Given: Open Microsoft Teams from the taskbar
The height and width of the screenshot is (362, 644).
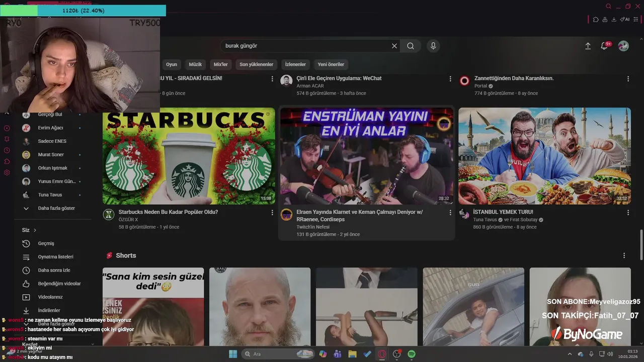Looking at the screenshot, I should tap(338, 354).
